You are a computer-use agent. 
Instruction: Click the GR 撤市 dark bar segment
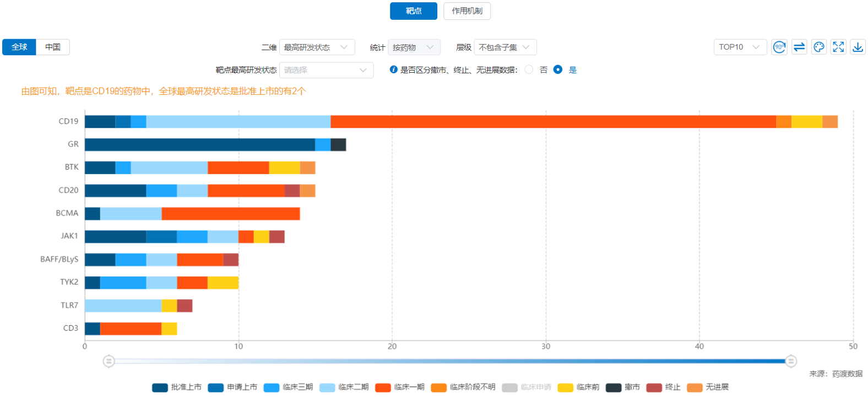click(338, 144)
